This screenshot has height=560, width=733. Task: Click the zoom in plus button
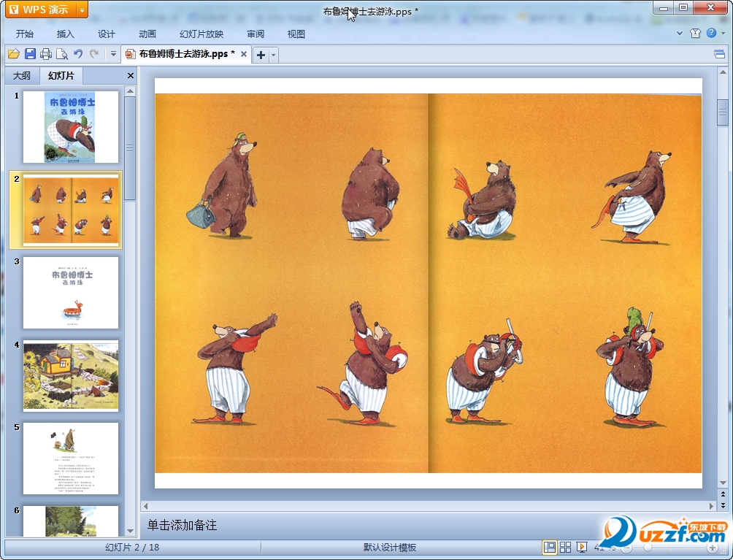coord(713,548)
